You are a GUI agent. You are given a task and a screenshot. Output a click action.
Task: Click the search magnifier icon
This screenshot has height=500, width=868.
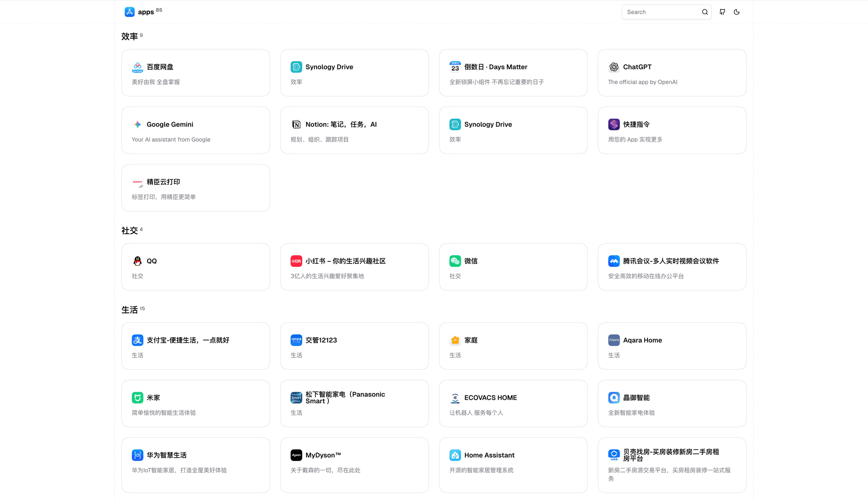(x=705, y=12)
